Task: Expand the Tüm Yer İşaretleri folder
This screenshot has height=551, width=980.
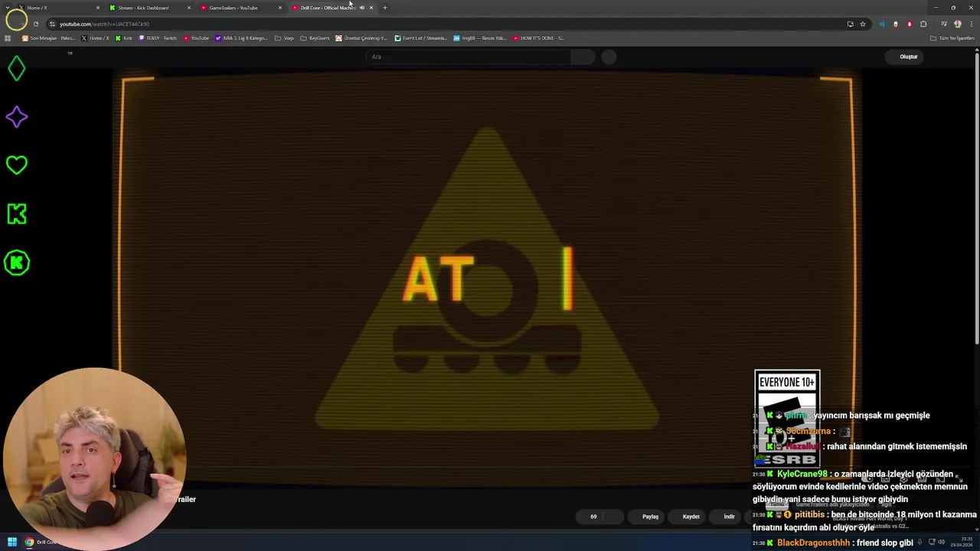Action: [x=952, y=37]
